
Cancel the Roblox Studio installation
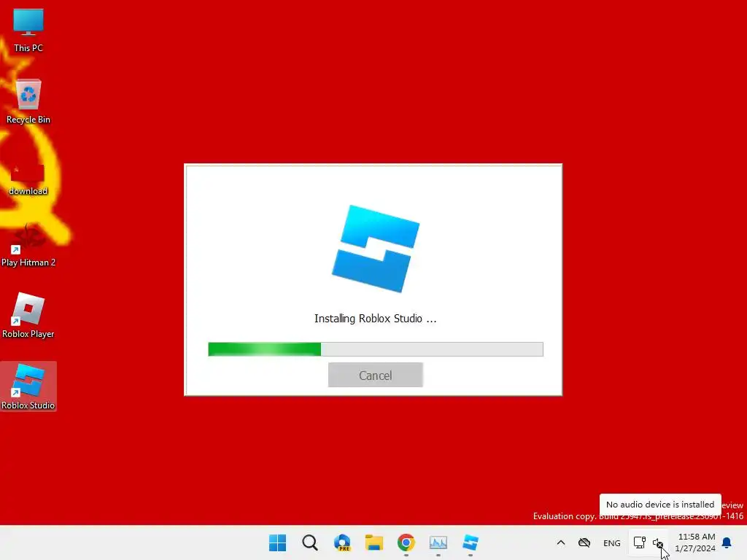(x=376, y=376)
